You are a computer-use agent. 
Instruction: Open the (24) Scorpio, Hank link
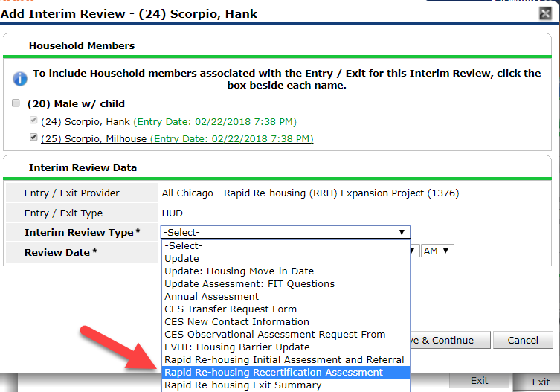pyautogui.click(x=86, y=121)
